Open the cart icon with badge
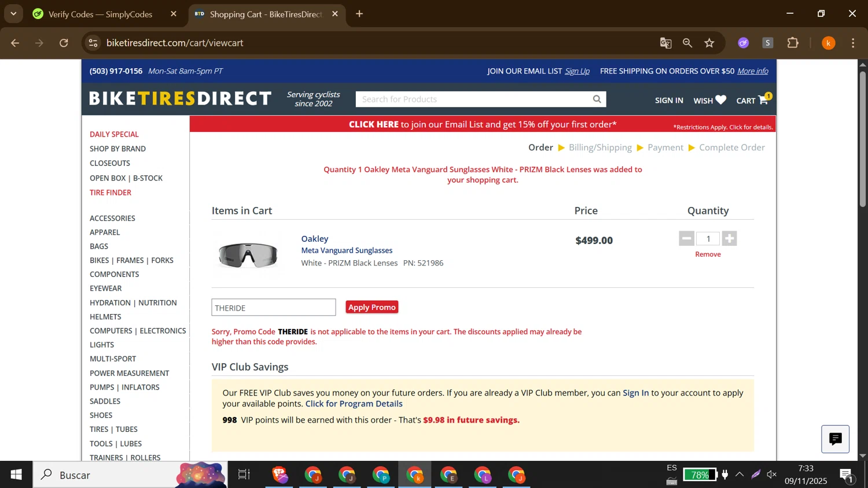Screen dimensions: 868x488 pos(763,99)
